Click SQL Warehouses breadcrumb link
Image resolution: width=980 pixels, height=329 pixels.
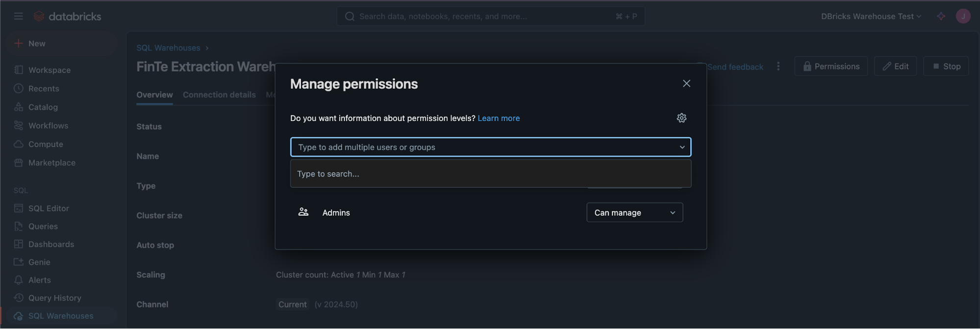point(168,48)
